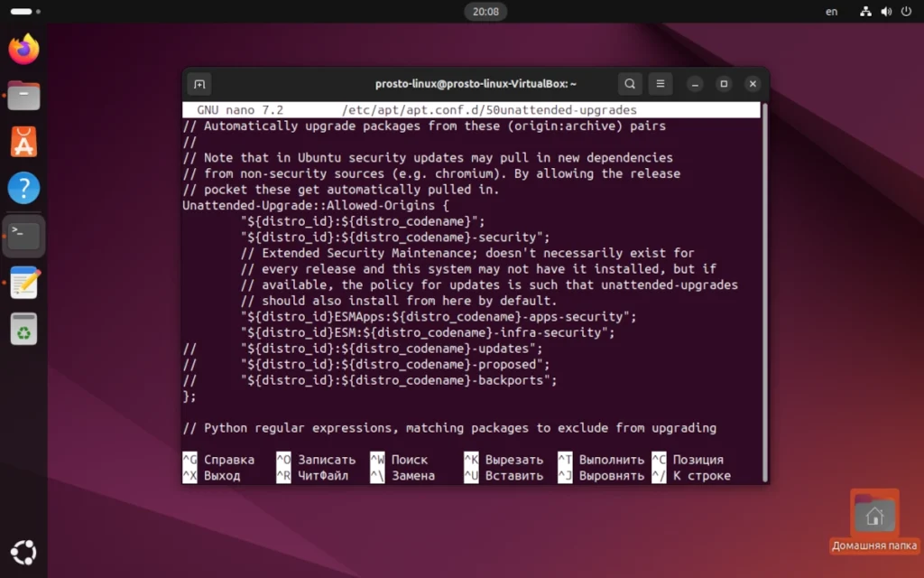This screenshot has height=578, width=924.
Task: Click the 'Python regular expressions' comment line
Action: click(x=449, y=428)
